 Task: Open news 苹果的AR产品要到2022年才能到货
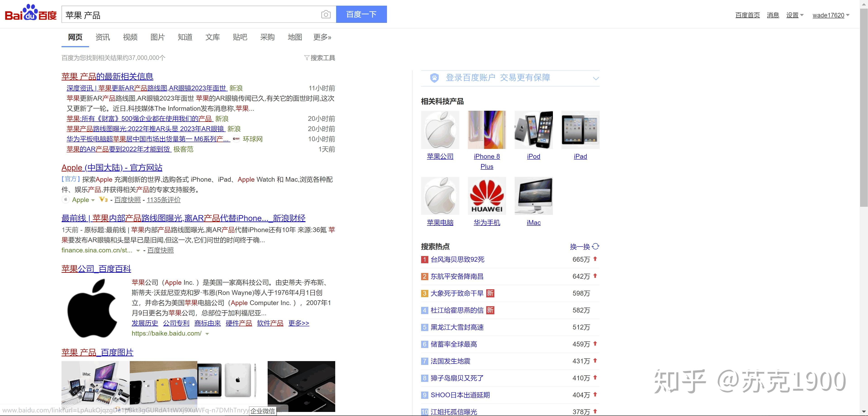pos(118,149)
